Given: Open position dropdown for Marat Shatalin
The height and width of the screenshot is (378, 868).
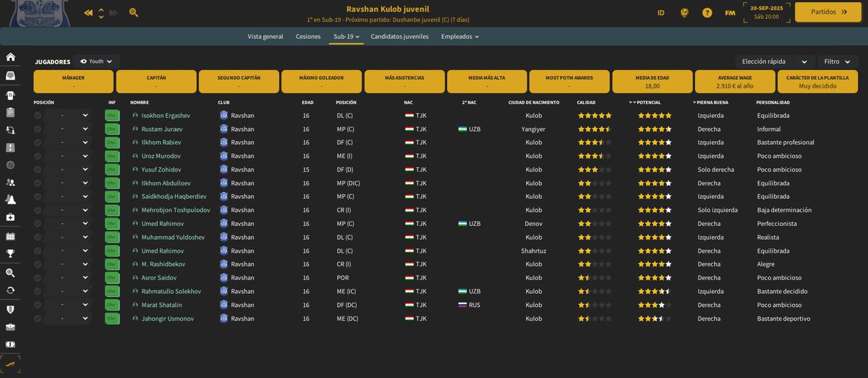Looking at the screenshot, I should point(69,305).
